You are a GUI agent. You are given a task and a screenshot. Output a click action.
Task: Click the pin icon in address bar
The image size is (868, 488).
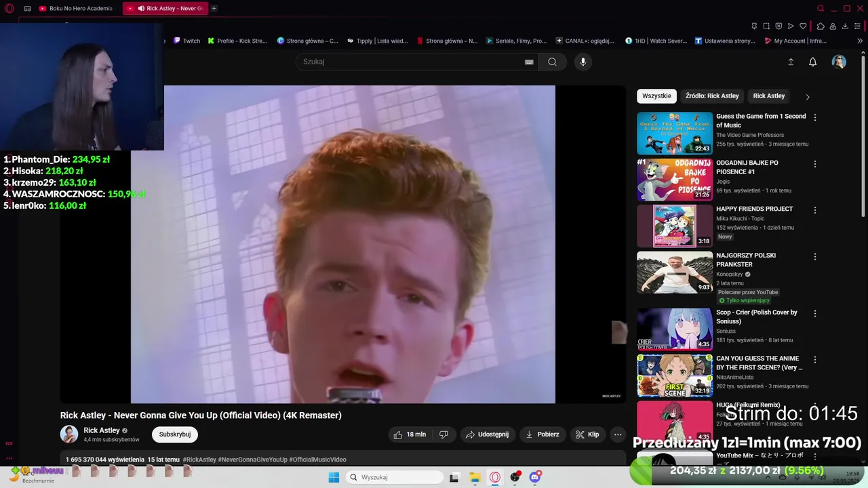pyautogui.click(x=754, y=26)
